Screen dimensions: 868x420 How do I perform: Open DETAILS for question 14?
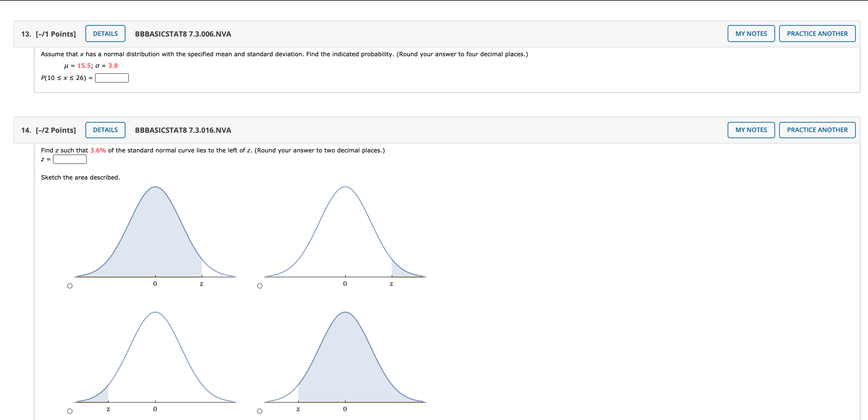point(105,130)
